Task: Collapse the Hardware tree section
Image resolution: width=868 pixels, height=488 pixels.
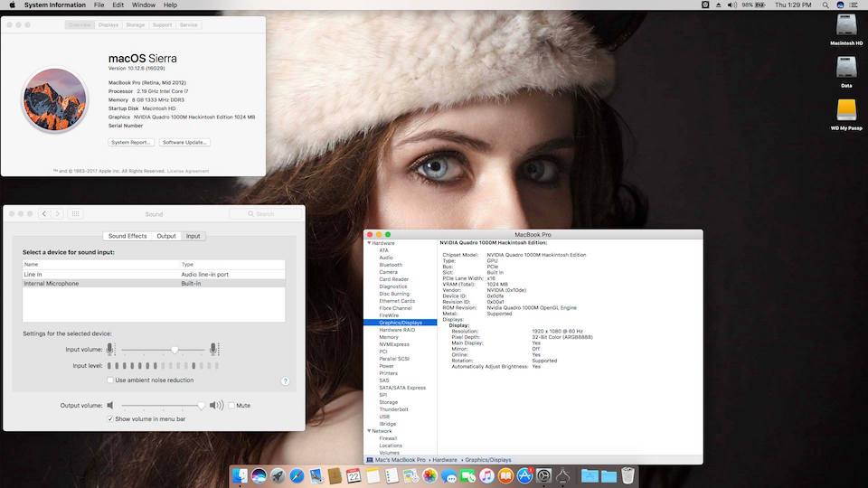Action: (368, 243)
